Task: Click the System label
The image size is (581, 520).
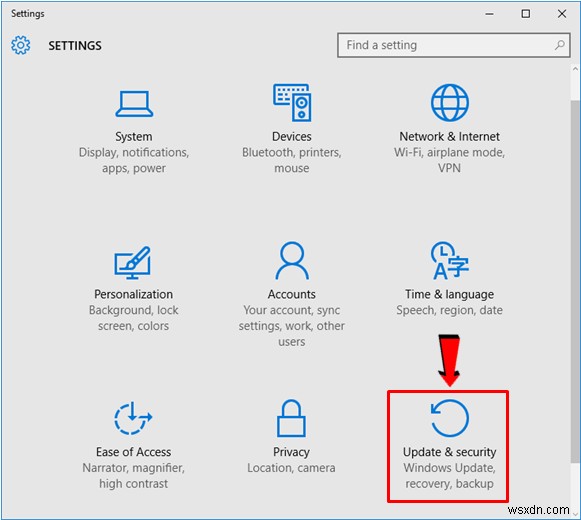Action: tap(134, 136)
